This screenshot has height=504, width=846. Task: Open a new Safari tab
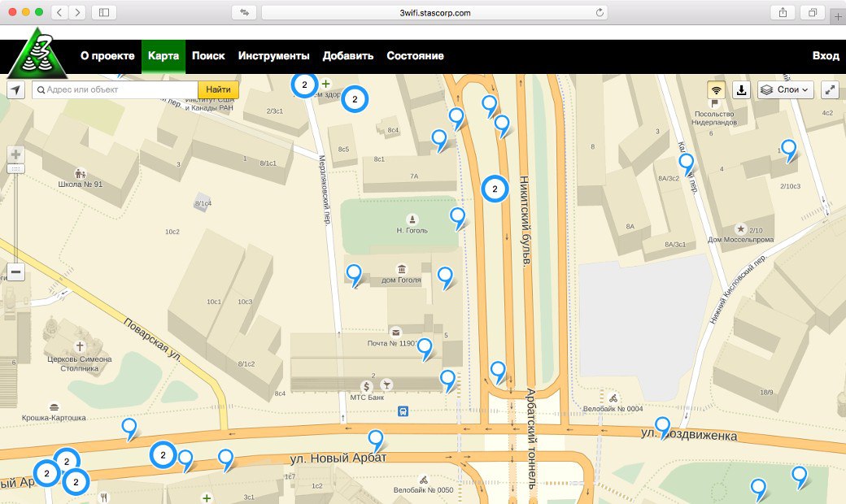click(x=838, y=17)
